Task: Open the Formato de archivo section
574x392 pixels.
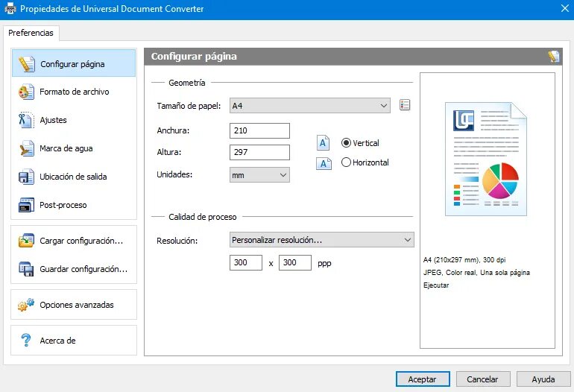Action: [74, 92]
